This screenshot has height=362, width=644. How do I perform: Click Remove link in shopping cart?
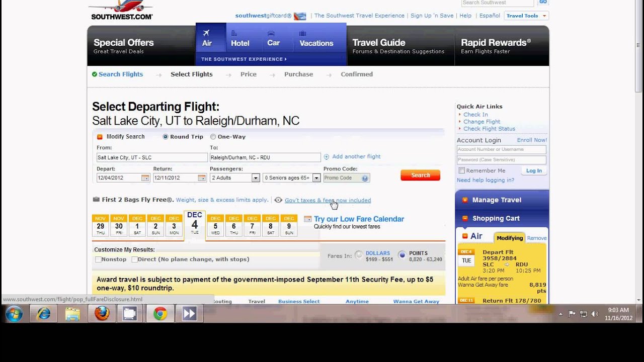pyautogui.click(x=537, y=238)
